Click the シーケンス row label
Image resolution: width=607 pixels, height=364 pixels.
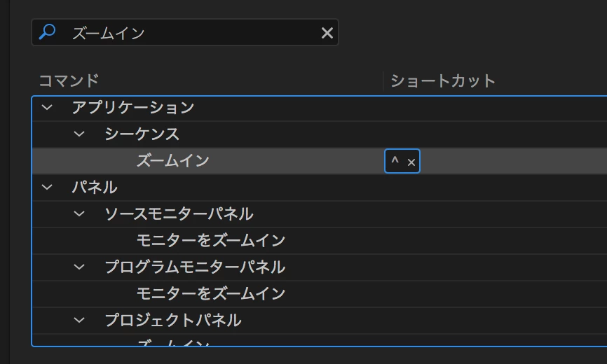click(x=142, y=134)
